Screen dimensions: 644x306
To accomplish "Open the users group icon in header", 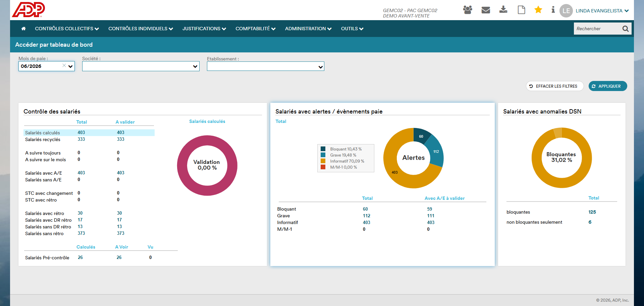I will 468,10.
